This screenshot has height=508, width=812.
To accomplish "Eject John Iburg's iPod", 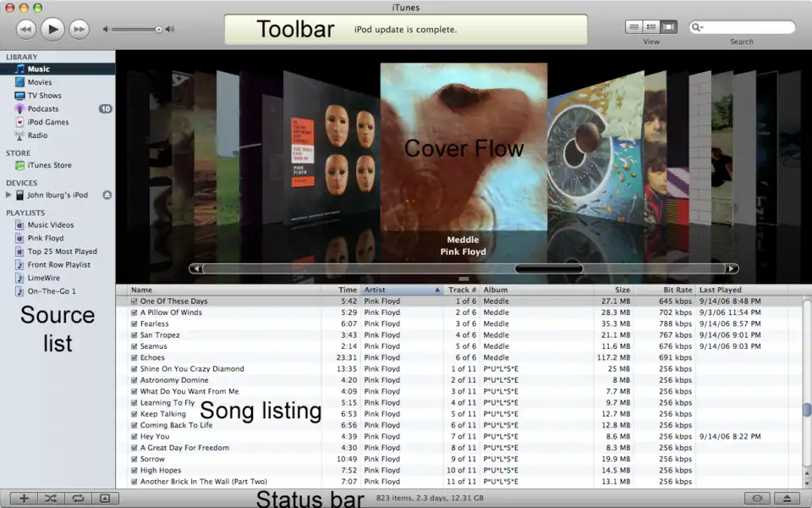I will tap(107, 195).
